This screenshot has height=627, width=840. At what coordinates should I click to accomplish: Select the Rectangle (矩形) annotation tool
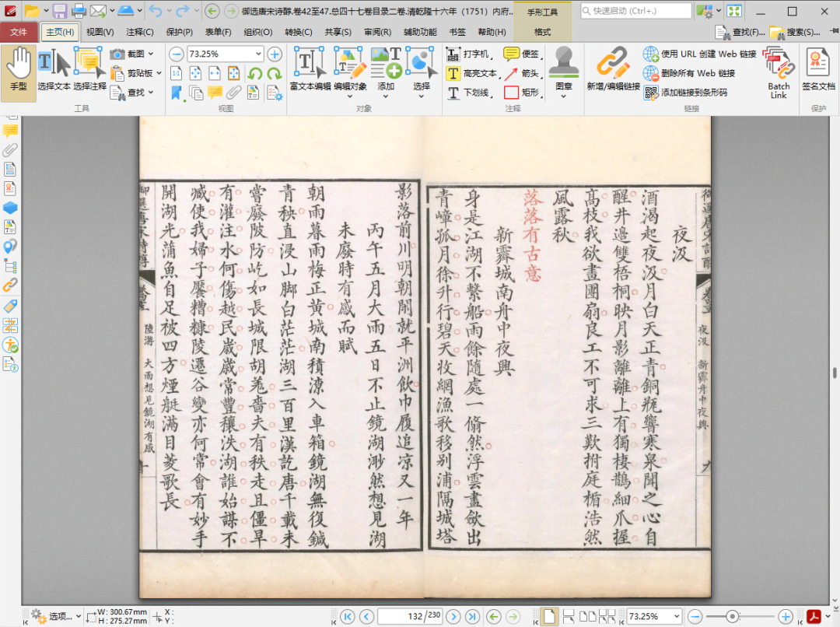click(521, 93)
